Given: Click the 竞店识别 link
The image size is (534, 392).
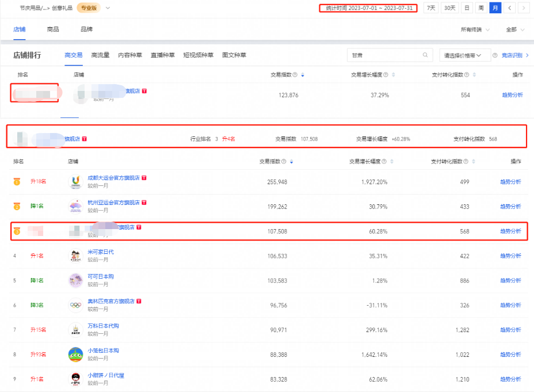Looking at the screenshot, I should (x=514, y=55).
